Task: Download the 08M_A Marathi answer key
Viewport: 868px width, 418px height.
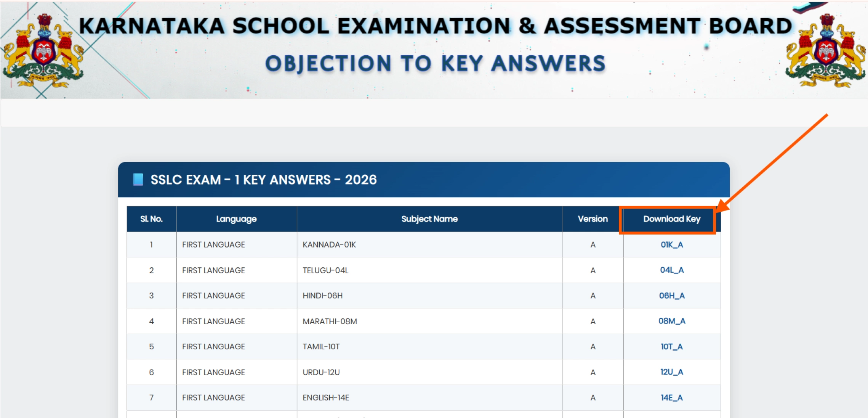Action: coord(672,321)
